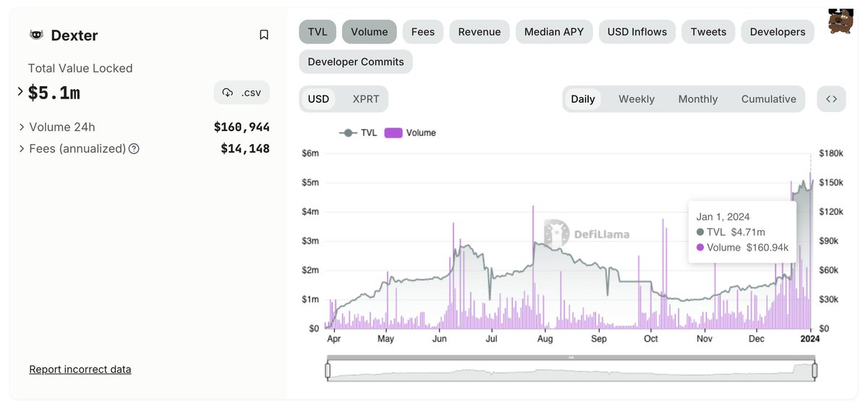
Task: Click the $180k label on right axis
Action: (831, 153)
